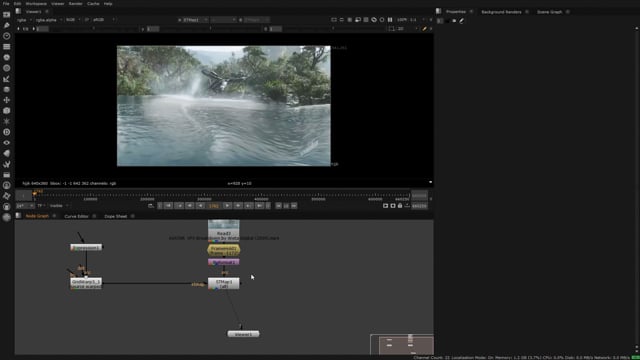This screenshot has width=640, height=360.
Task: Open the File menu
Action: coord(6,4)
